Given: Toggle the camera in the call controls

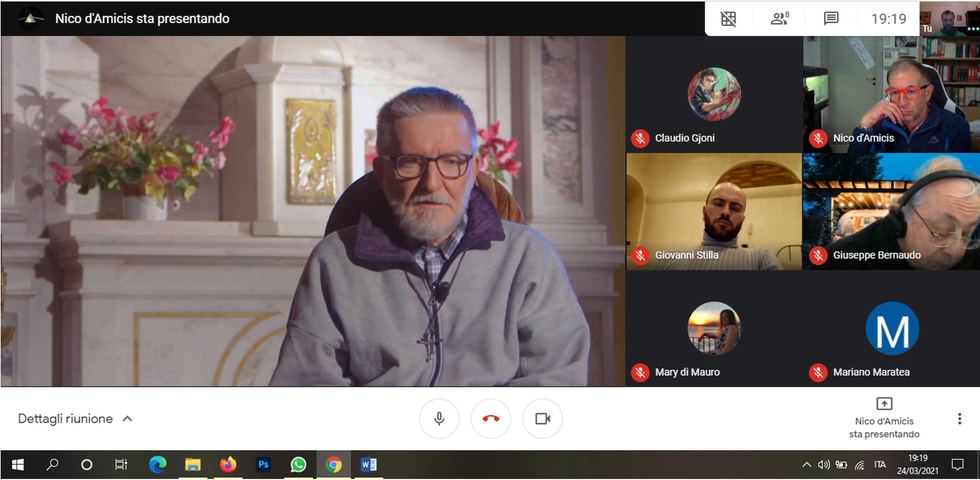Looking at the screenshot, I should coord(542,418).
